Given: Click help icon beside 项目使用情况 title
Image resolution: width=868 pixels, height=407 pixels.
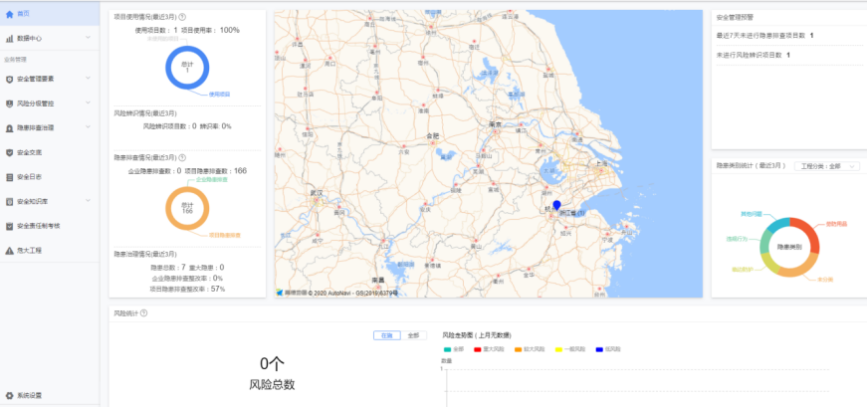Looking at the screenshot, I should (x=181, y=17).
